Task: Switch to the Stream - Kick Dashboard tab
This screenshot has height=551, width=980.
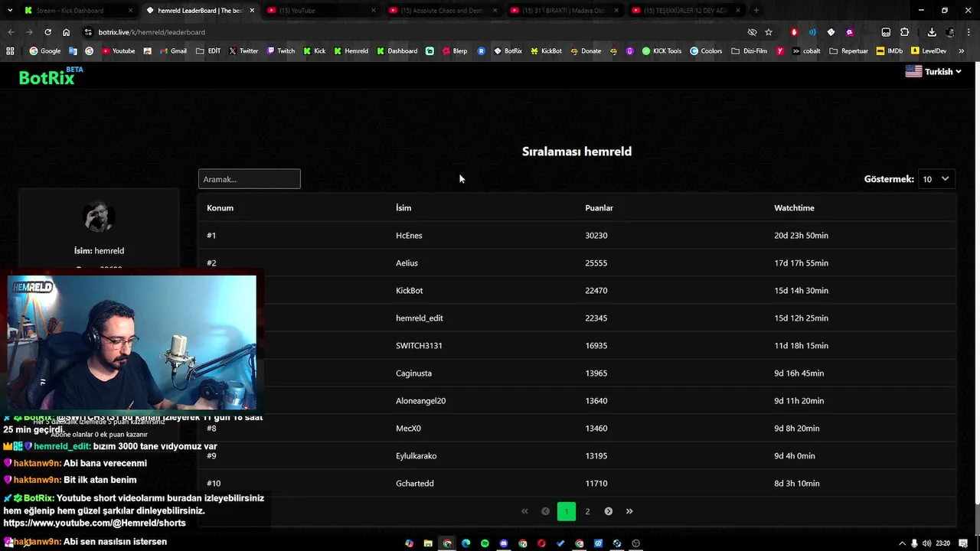Action: [x=77, y=11]
